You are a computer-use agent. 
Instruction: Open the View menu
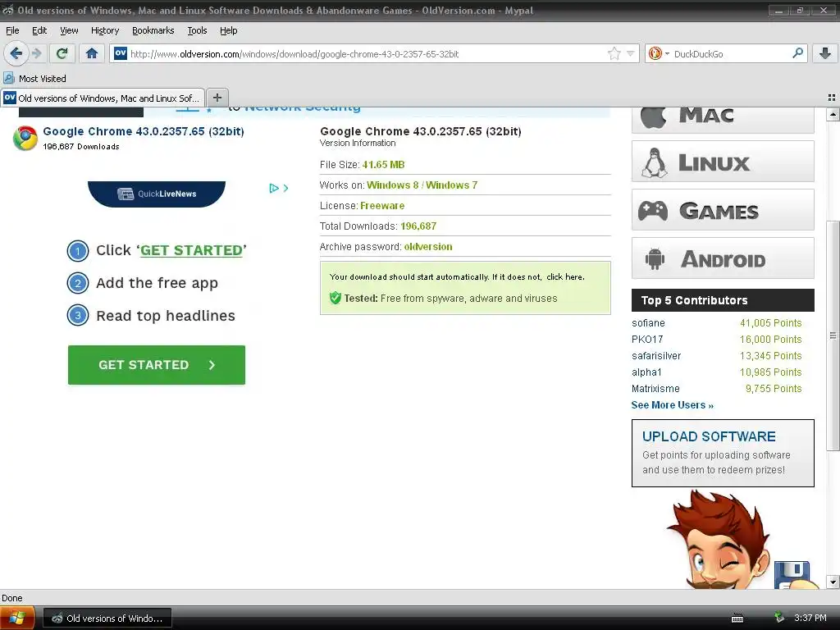point(69,30)
